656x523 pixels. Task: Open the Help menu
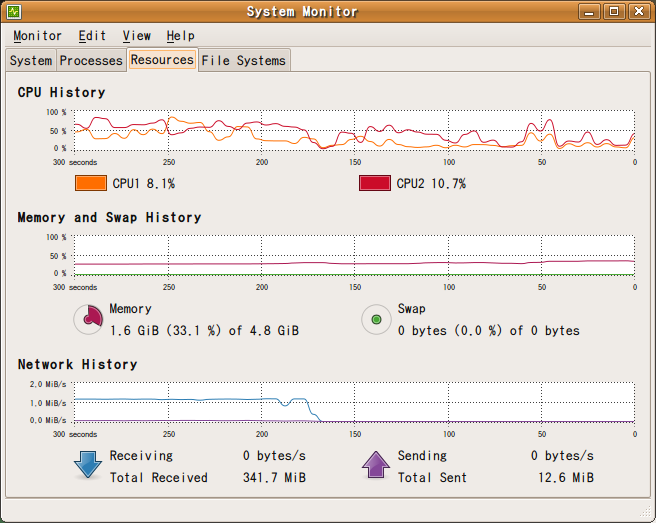pos(181,36)
